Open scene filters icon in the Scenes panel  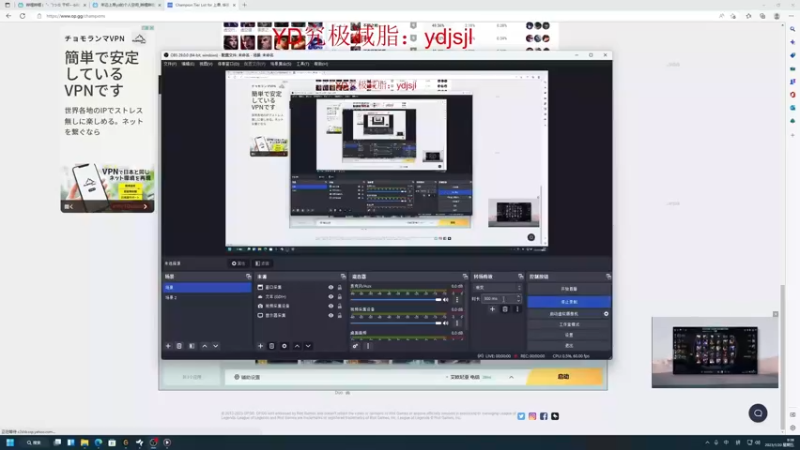pyautogui.click(x=192, y=346)
